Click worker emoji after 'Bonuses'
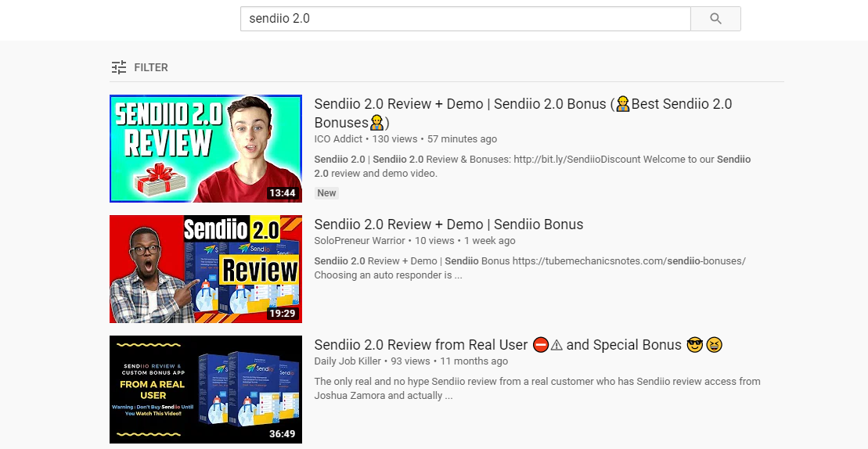 pyautogui.click(x=377, y=122)
